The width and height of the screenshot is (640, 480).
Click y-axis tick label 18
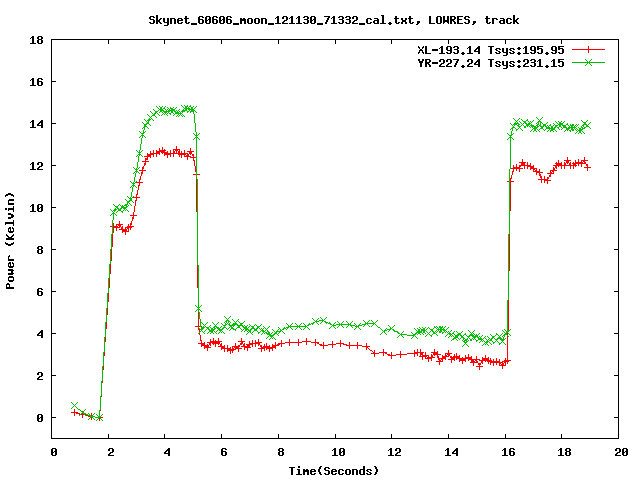36,40
